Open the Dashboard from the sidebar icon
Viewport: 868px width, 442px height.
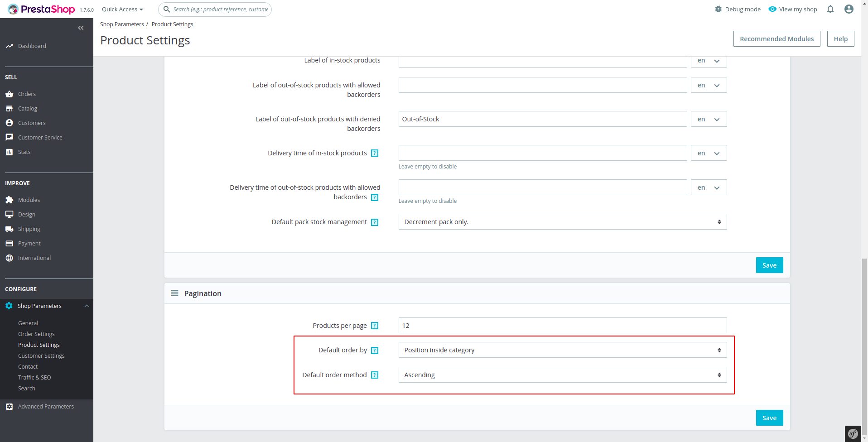(x=10, y=46)
